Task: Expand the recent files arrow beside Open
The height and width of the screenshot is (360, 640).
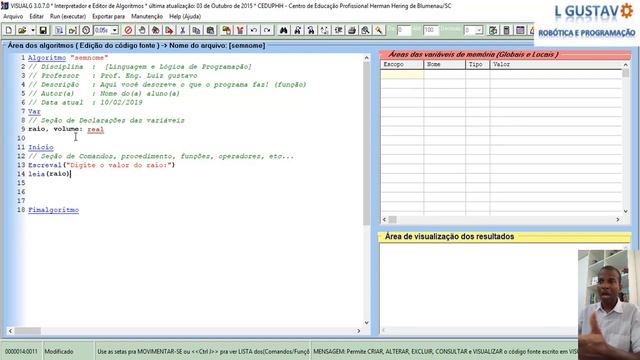Action: point(32,30)
